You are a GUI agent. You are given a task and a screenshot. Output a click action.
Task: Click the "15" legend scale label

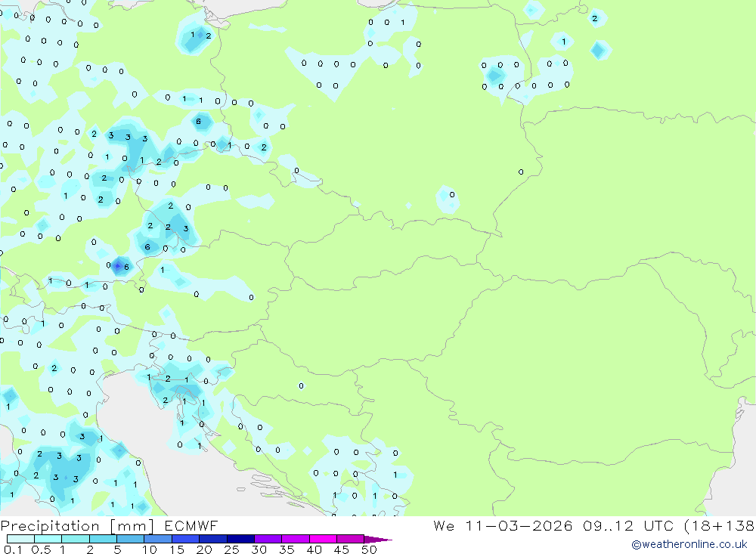click(x=177, y=549)
